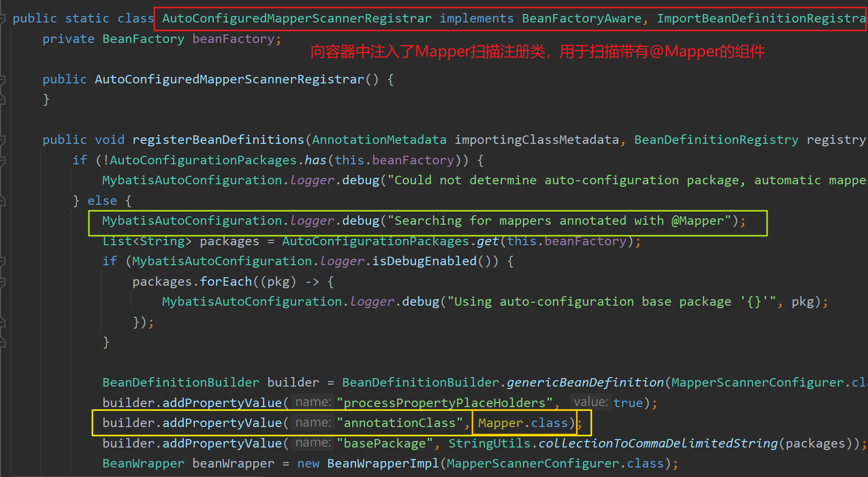Click the forEach method call
The width and height of the screenshot is (868, 477).
pyautogui.click(x=226, y=282)
